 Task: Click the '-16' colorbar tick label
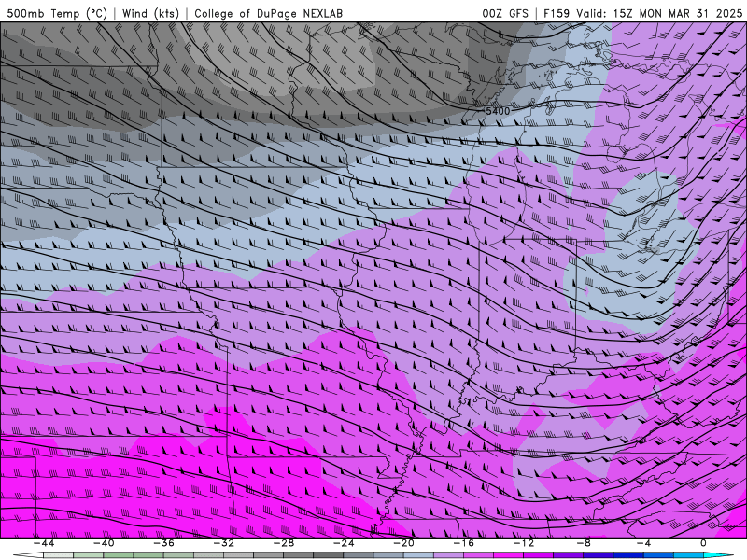click(463, 543)
